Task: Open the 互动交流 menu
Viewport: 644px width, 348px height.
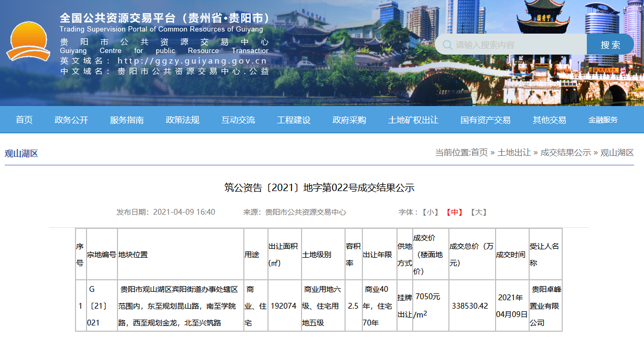Action: pyautogui.click(x=238, y=120)
